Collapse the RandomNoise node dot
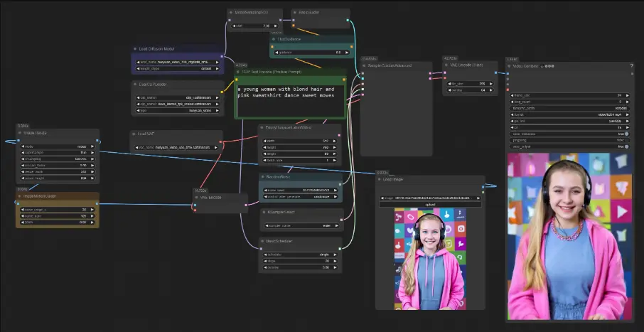Screen dimensions: 644x332 262,177
